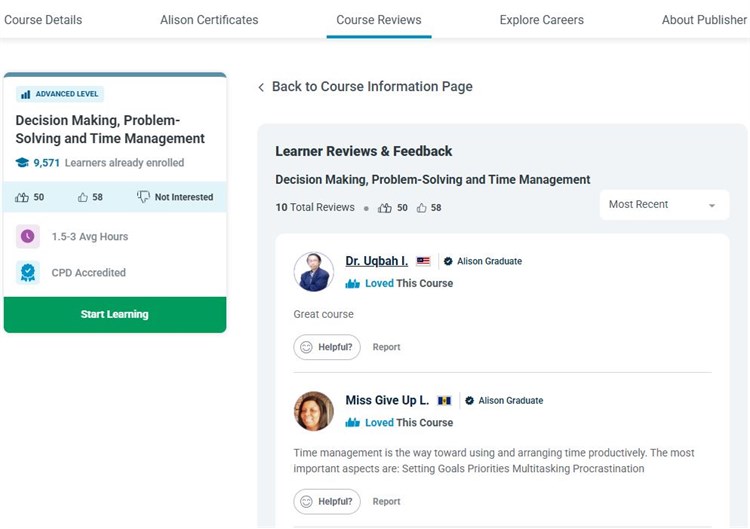This screenshot has width=750, height=529.
Task: Click the Advanced Level bar chart icon
Action: (x=25, y=94)
